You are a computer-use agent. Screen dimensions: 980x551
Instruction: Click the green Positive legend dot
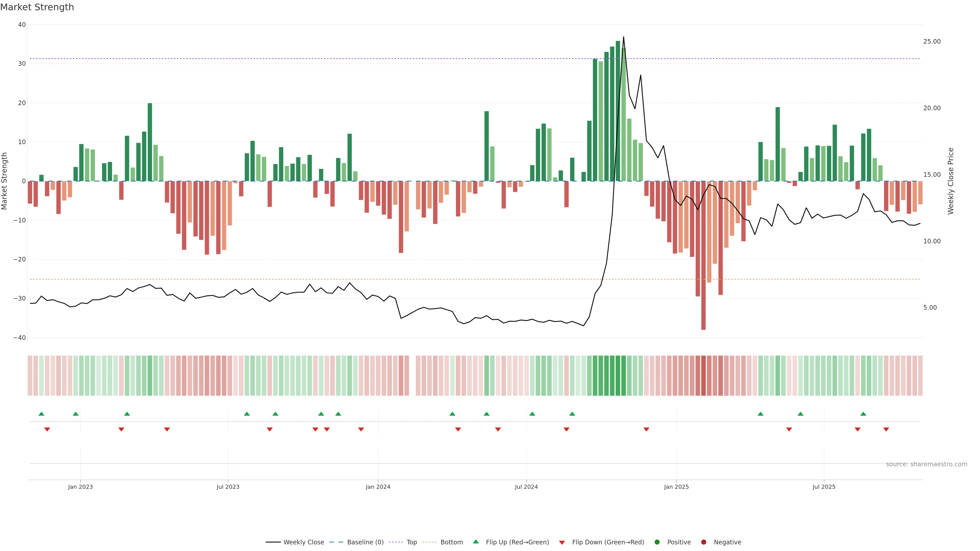(657, 542)
